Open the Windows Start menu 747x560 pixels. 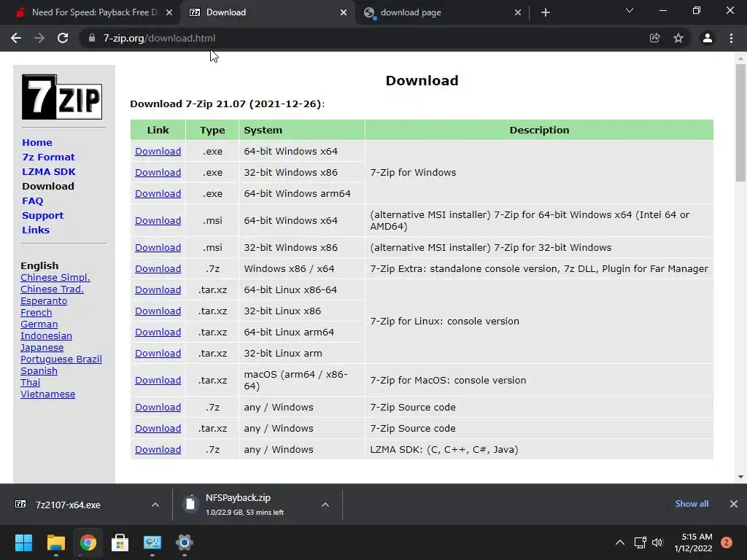click(x=23, y=542)
